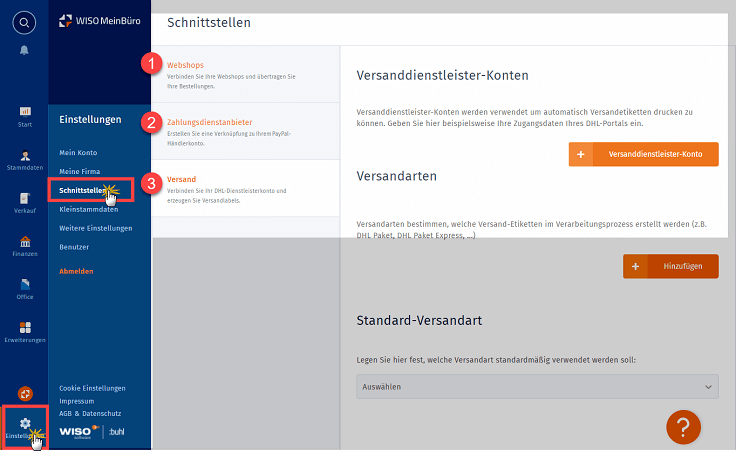This screenshot has height=452, width=736.
Task: Go to Start in sidebar
Action: pos(25,115)
